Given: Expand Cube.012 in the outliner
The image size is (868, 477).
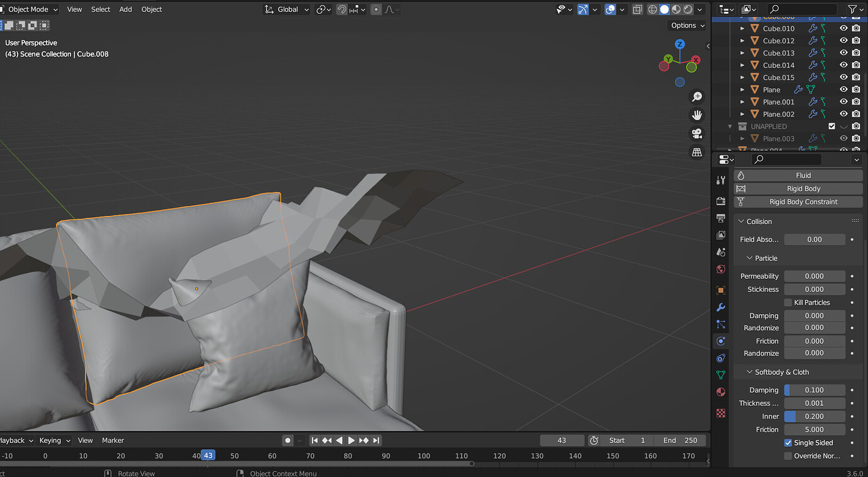Looking at the screenshot, I should click(742, 41).
